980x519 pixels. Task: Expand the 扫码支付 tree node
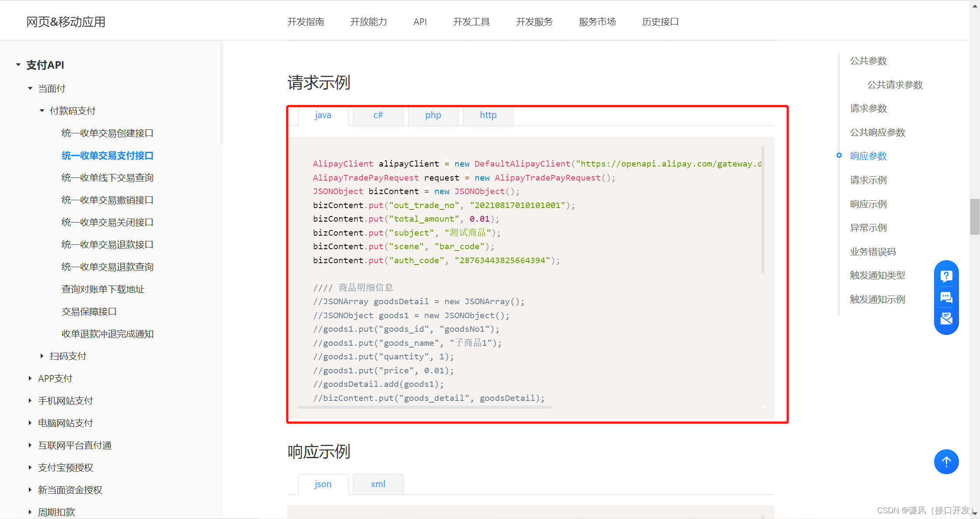point(42,356)
